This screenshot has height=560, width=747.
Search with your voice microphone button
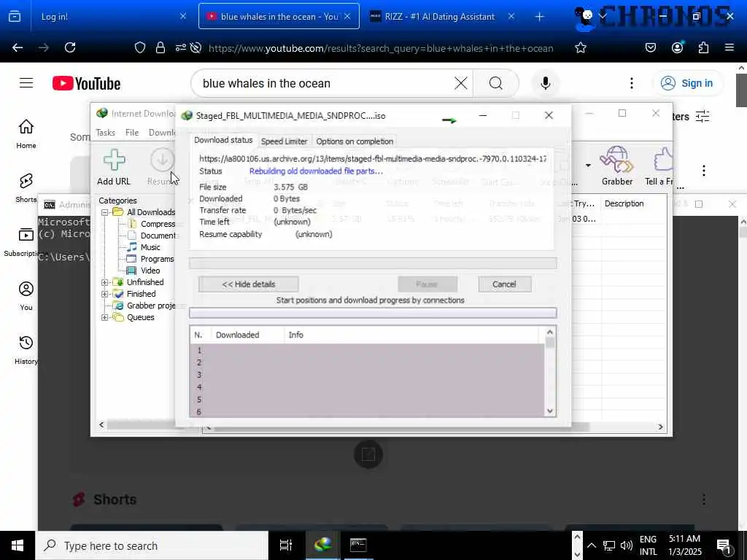tap(546, 83)
